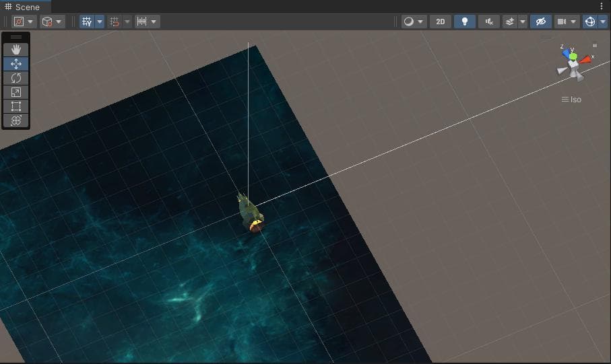The height and width of the screenshot is (364, 611).
Task: Toggle the 2D view mode
Action: tap(441, 22)
